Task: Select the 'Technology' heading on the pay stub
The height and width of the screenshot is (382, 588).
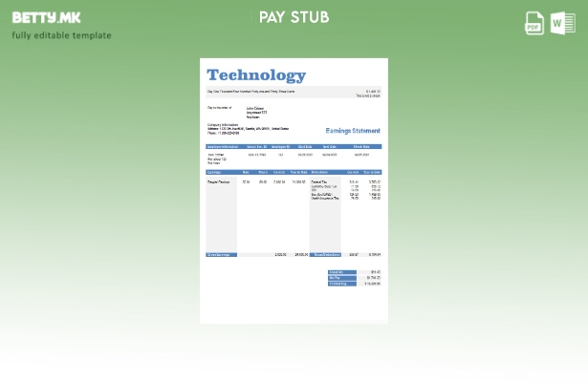Action: tap(255, 74)
